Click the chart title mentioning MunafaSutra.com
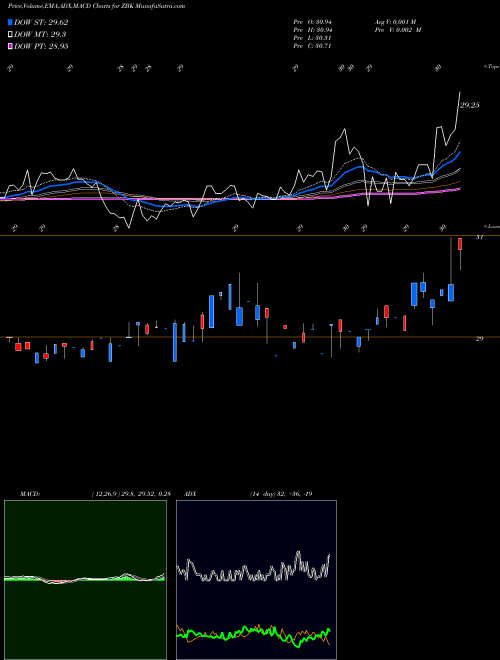The height and width of the screenshot is (660, 500). click(96, 6)
